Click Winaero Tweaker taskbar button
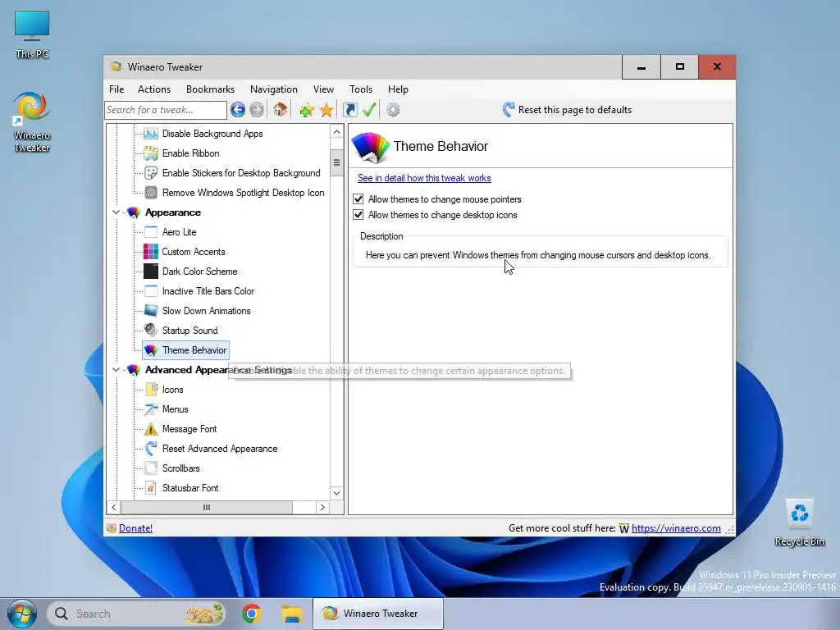Image resolution: width=840 pixels, height=630 pixels. pos(378,614)
